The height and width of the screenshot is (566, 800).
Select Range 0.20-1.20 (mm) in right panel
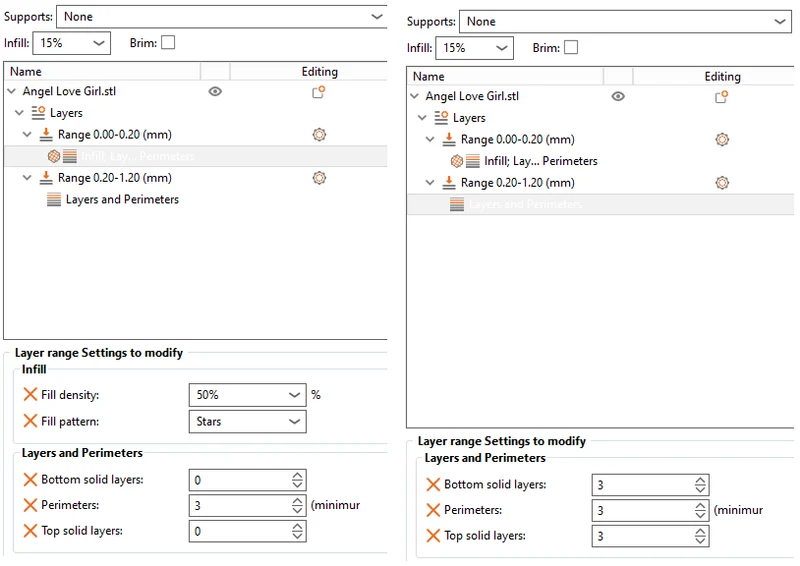pyautogui.click(x=518, y=183)
